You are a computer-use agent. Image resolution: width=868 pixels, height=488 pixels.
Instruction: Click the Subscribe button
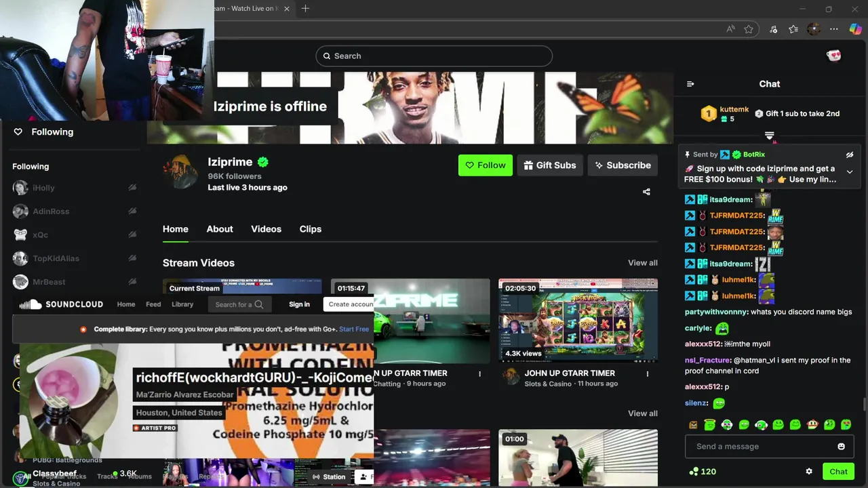tap(623, 165)
